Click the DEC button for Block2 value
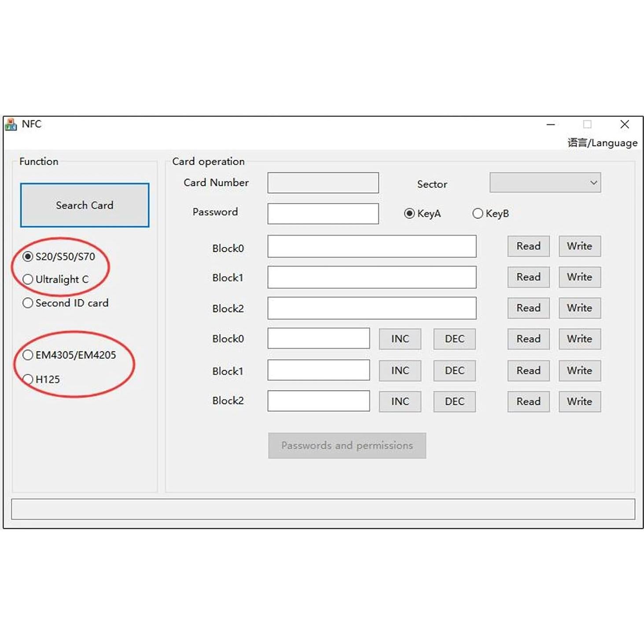 [454, 401]
